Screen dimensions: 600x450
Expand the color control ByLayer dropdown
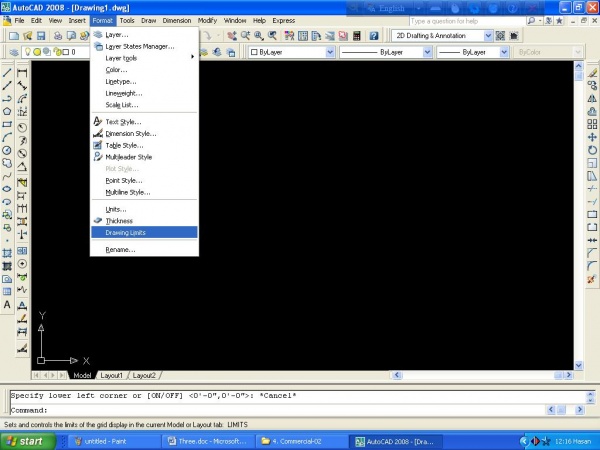330,52
